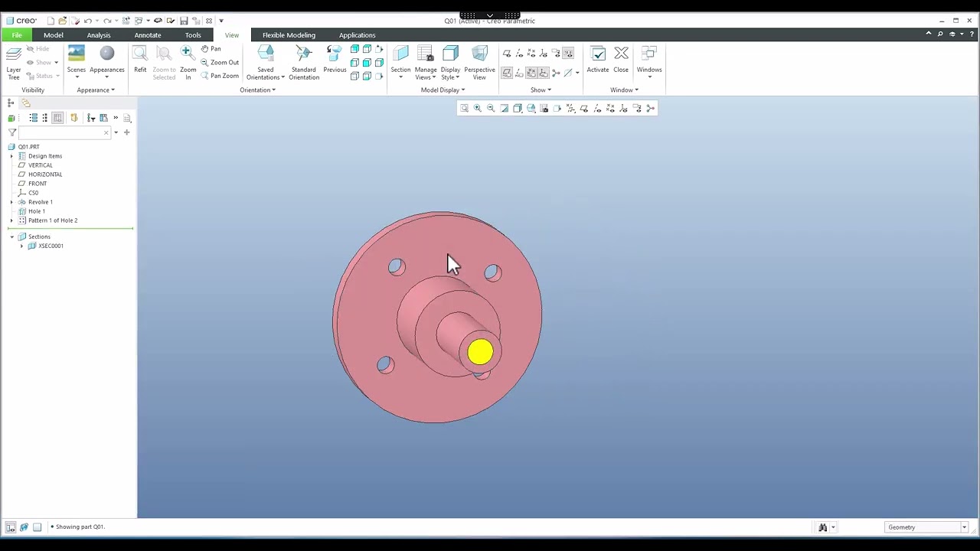Viewport: 980px width, 551px height.
Task: Expand the Design Items node
Action: 11,156
